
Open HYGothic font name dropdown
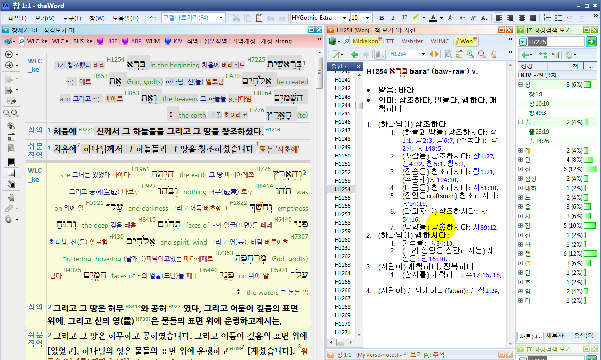pos(344,18)
